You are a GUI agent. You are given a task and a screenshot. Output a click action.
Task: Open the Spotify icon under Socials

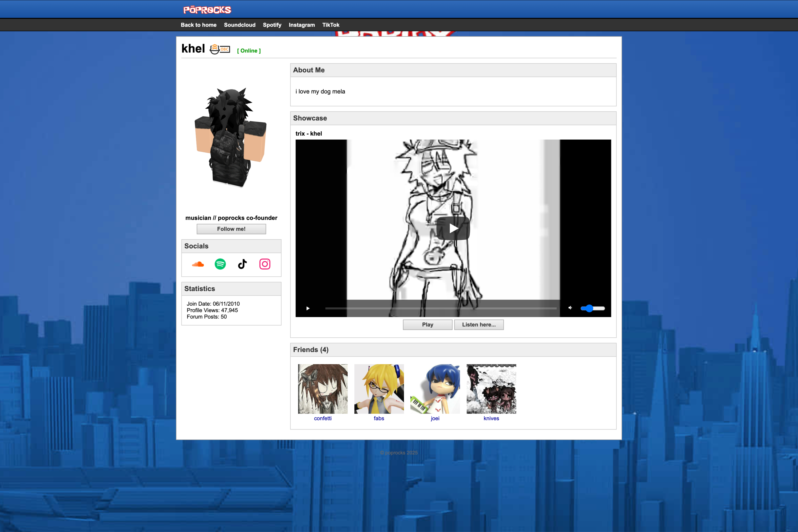point(220,264)
